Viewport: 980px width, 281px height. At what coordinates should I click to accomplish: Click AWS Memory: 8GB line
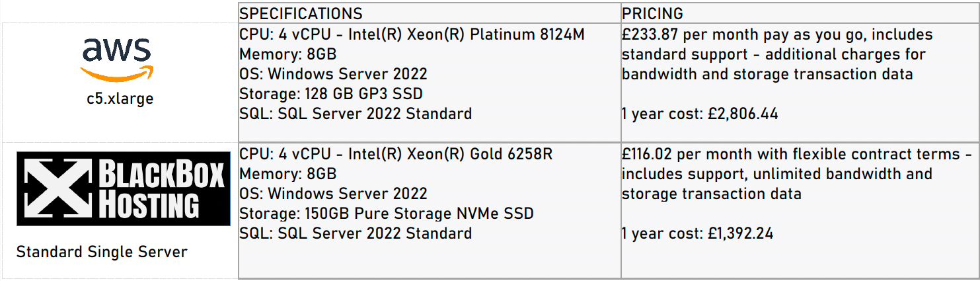pyautogui.click(x=288, y=54)
